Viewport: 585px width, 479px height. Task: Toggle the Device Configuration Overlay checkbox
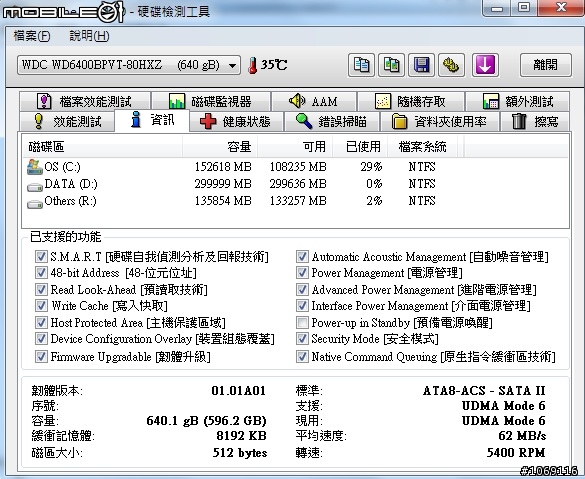(x=41, y=339)
